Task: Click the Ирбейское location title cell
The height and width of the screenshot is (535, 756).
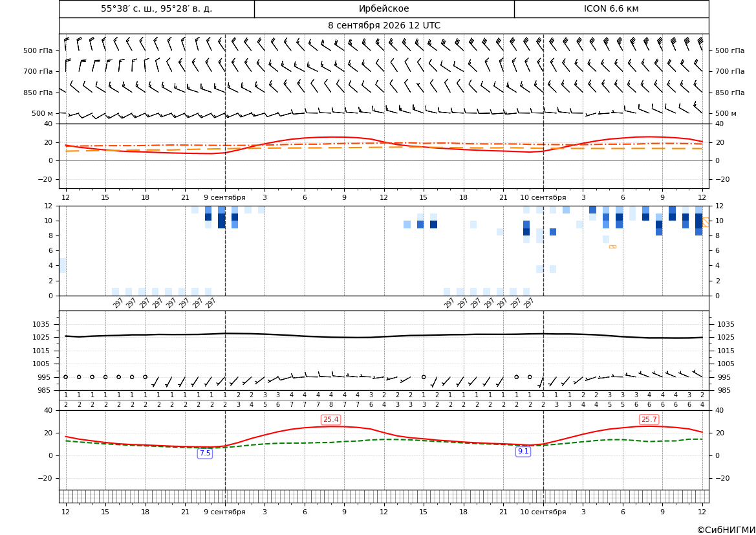Action: tap(384, 8)
